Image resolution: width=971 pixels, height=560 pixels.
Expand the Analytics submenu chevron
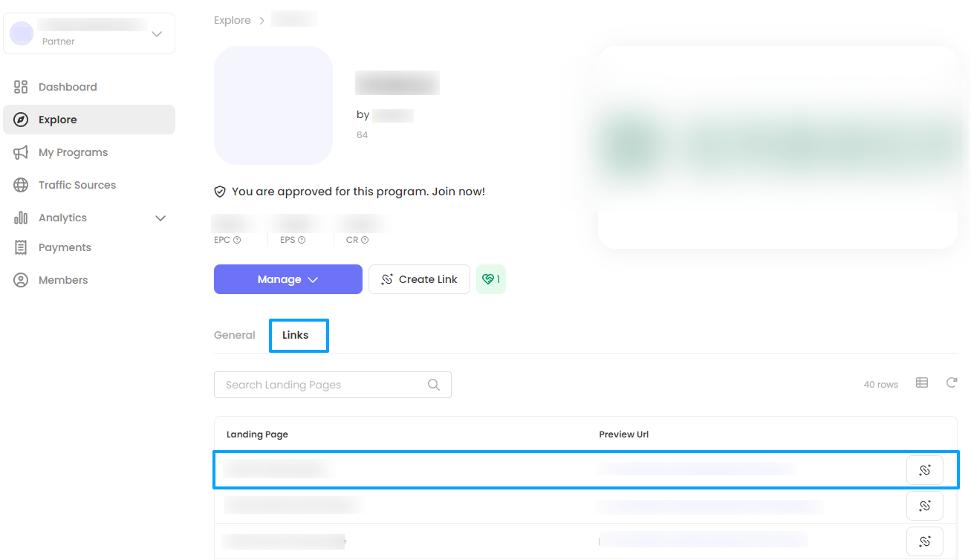click(160, 218)
